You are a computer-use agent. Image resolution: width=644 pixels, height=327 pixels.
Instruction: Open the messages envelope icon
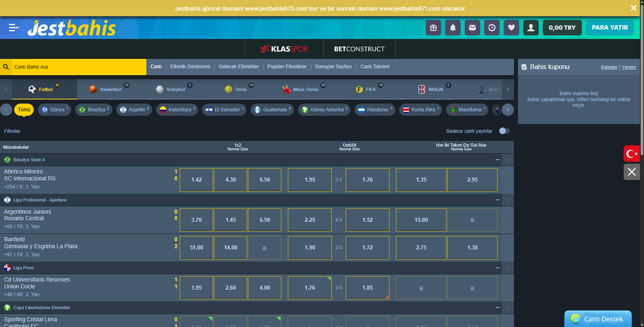pos(472,28)
